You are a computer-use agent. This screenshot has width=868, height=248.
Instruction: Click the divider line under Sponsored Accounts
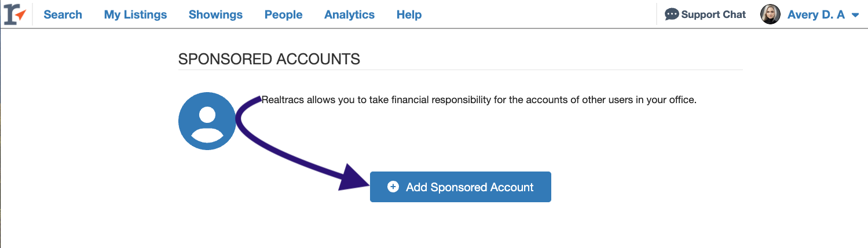click(460, 70)
